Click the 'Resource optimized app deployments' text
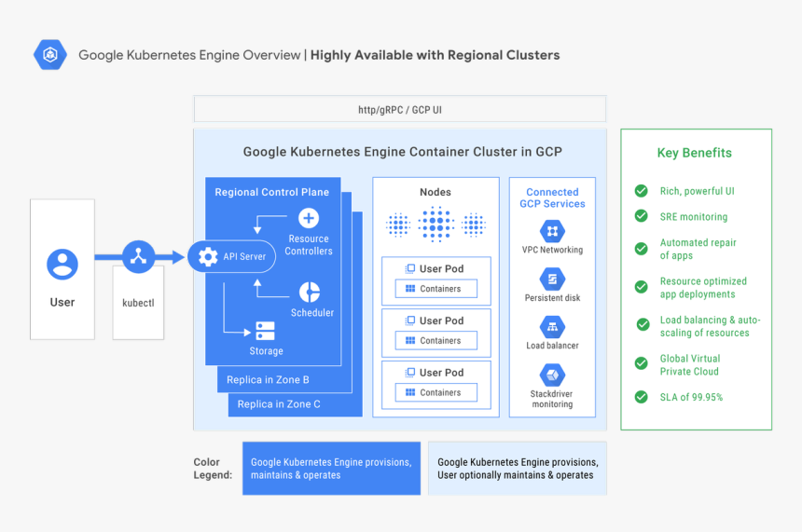Viewport: 802px width, 532px height. click(x=703, y=288)
